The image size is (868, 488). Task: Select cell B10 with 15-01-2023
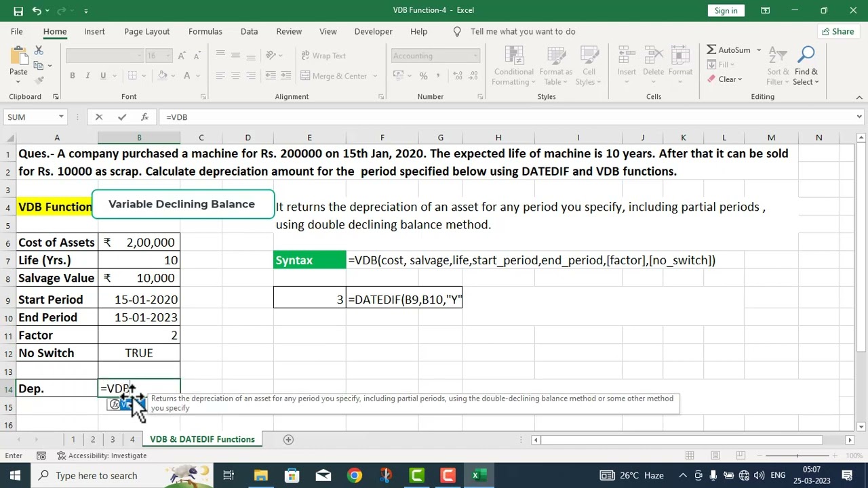coord(139,317)
